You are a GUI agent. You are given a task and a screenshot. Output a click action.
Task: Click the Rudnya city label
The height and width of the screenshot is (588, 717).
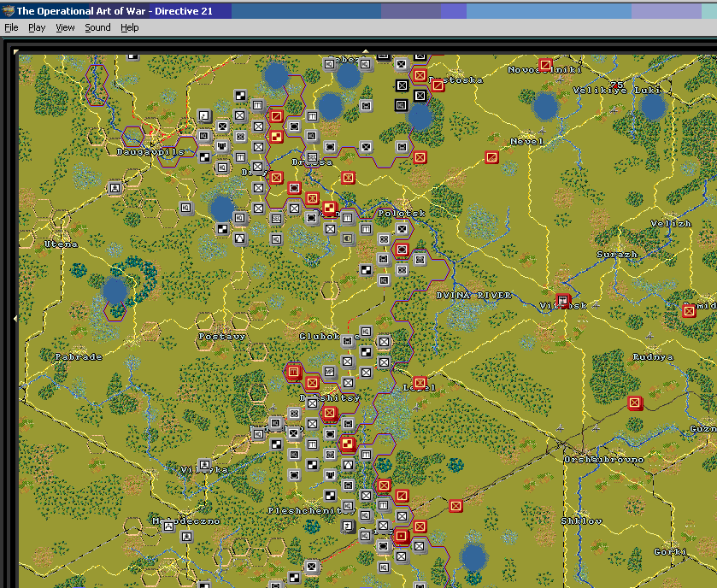coord(653,356)
